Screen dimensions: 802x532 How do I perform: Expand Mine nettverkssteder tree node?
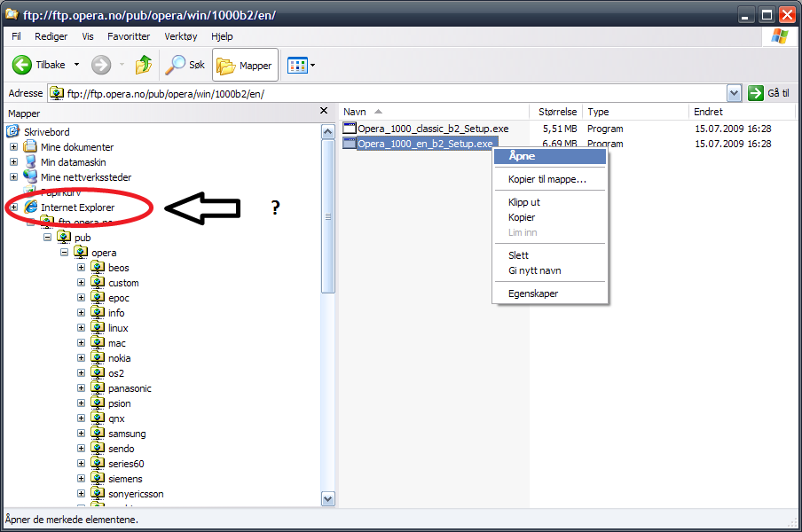pyautogui.click(x=14, y=176)
